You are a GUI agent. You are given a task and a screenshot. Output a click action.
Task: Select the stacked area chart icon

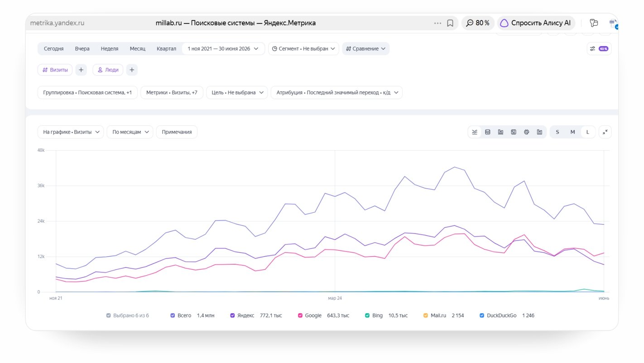pyautogui.click(x=488, y=132)
